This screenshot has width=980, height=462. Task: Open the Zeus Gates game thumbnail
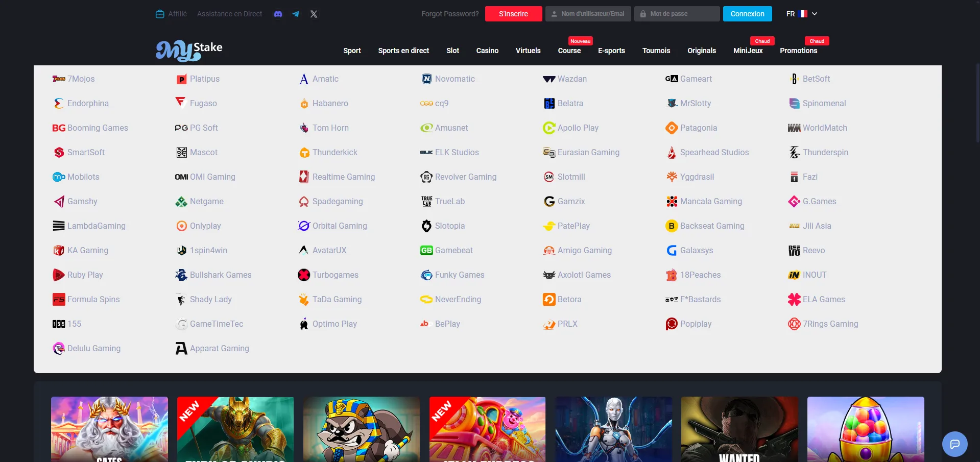109,429
